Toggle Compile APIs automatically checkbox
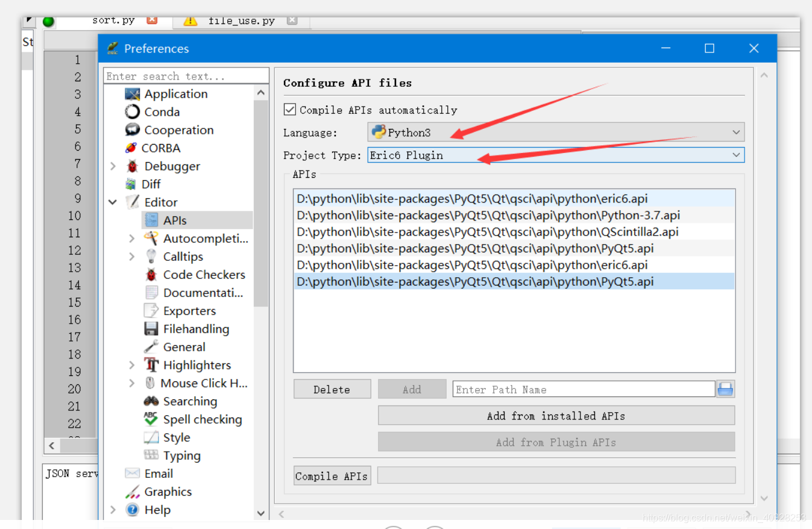Image resolution: width=812 pixels, height=529 pixels. [x=290, y=110]
